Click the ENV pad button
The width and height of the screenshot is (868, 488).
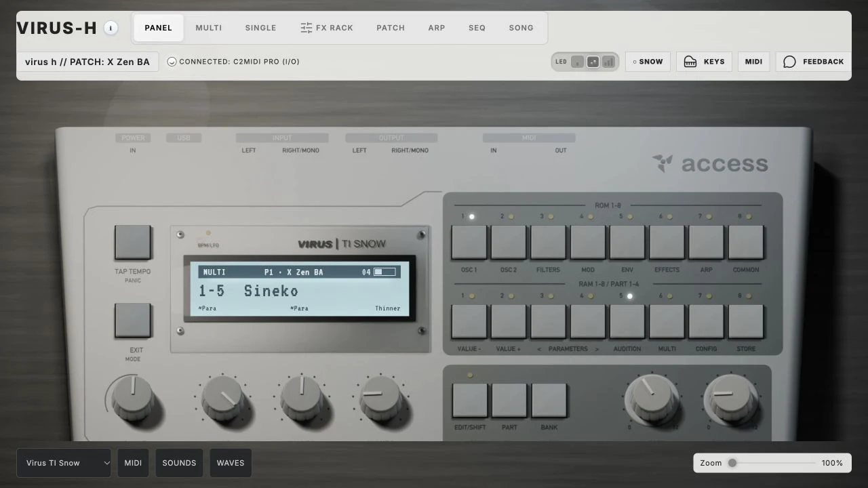(627, 242)
